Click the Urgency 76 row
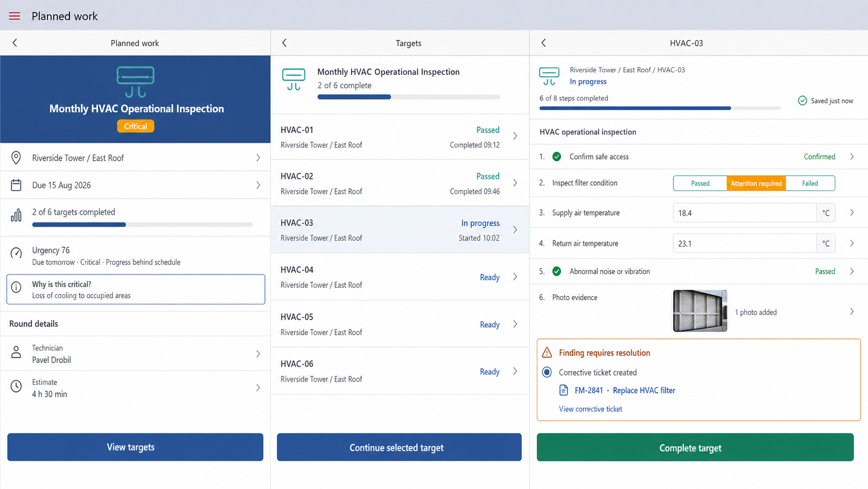Viewport: 868px width, 489px height. point(135,256)
